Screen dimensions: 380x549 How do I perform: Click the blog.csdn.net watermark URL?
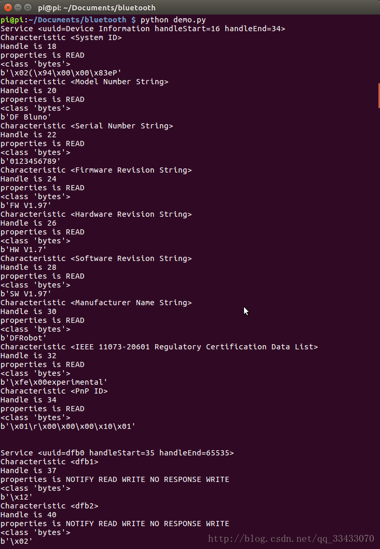point(291,538)
